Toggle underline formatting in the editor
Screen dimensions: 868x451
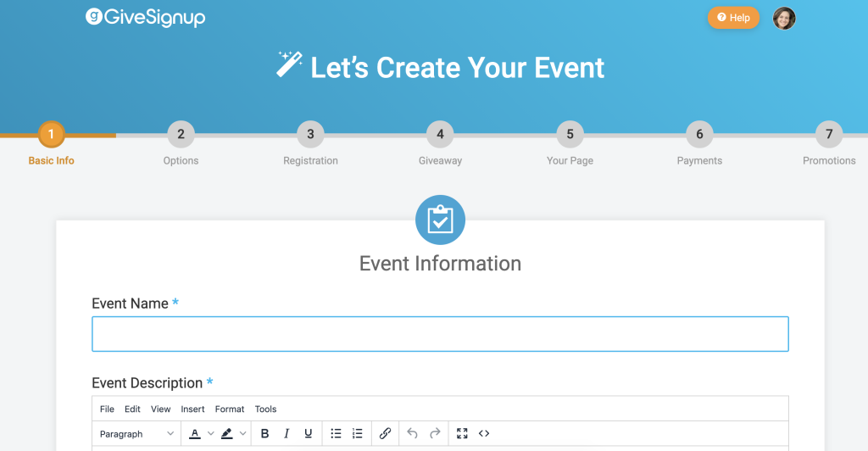point(308,433)
